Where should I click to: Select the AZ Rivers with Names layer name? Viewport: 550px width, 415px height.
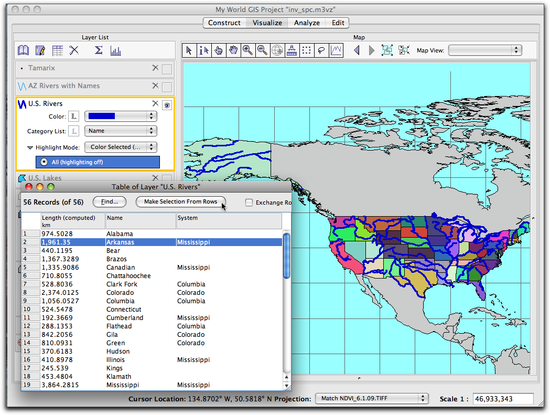tap(64, 86)
